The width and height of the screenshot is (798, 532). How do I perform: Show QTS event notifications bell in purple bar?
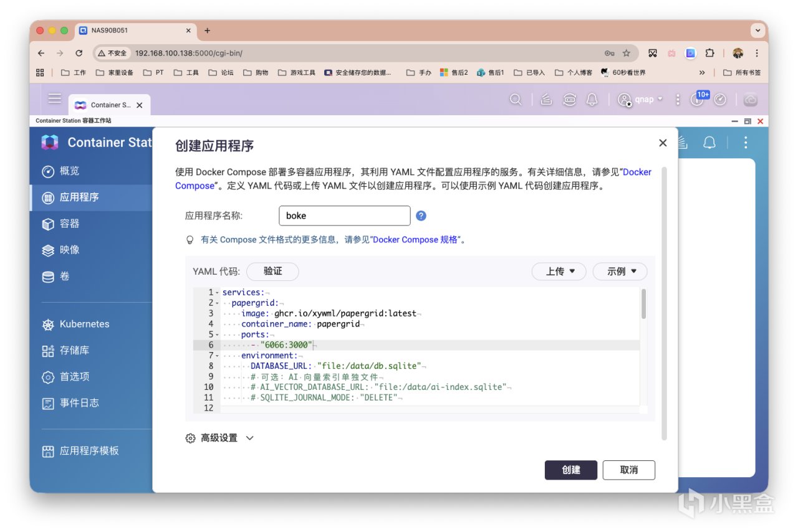(x=592, y=100)
